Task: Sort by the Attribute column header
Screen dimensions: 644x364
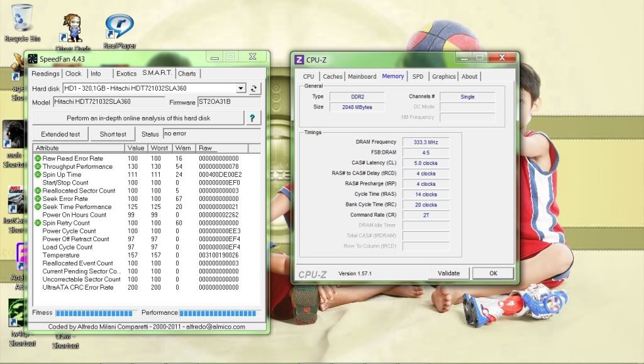Action: [79, 148]
